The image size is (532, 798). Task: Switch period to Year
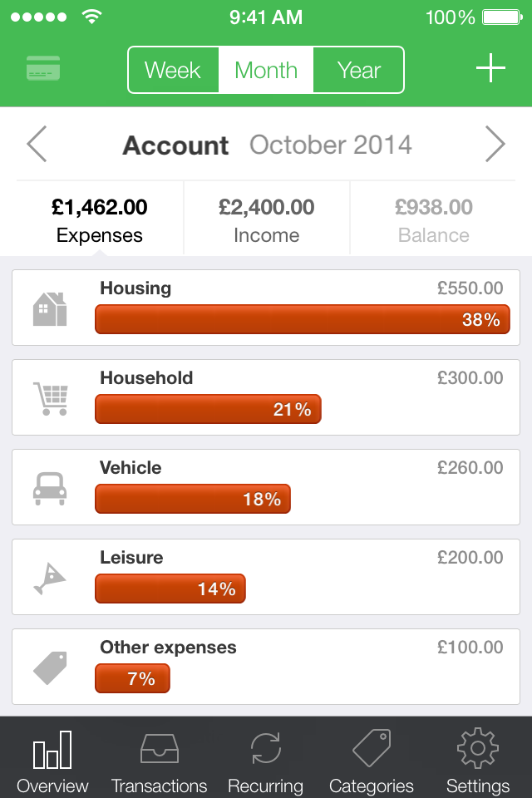pos(358,70)
